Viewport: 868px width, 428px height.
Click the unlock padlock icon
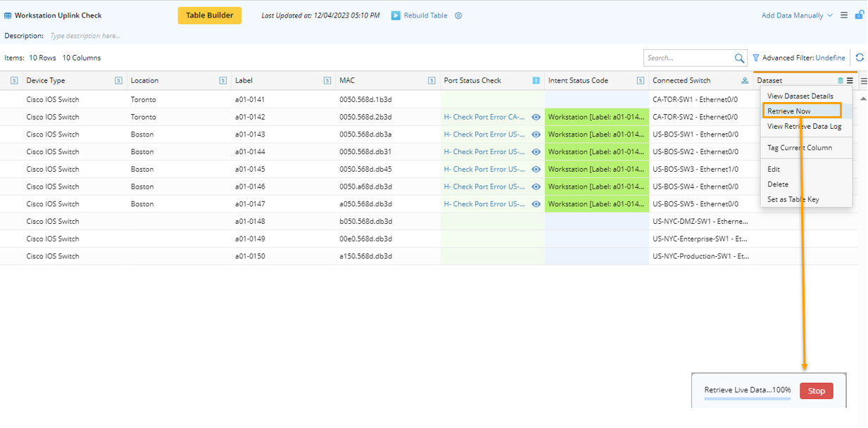click(859, 15)
